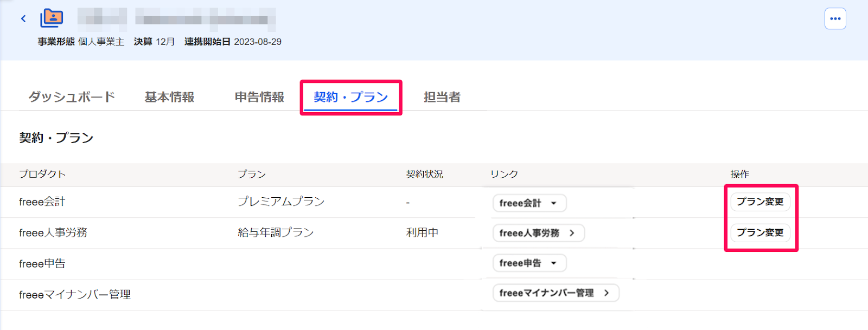The width and height of the screenshot is (868, 330).
Task: Click the freee申告 product name
Action: tap(42, 263)
